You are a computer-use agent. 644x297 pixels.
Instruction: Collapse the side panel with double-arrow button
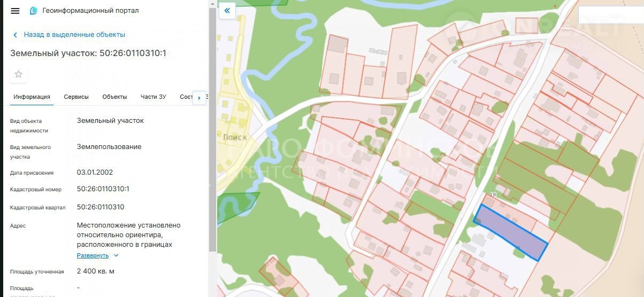[x=227, y=10]
